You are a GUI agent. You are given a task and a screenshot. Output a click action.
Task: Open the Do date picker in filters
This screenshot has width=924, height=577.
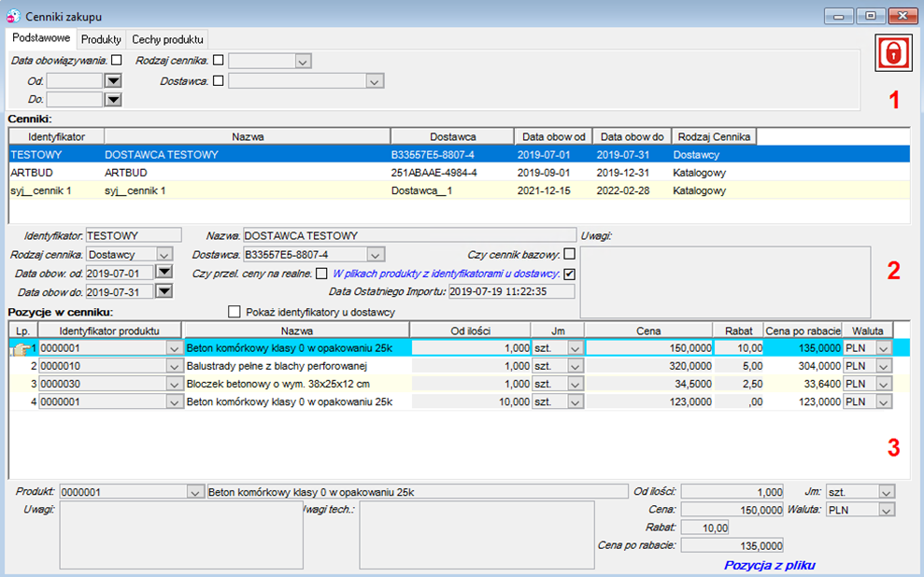[112, 100]
